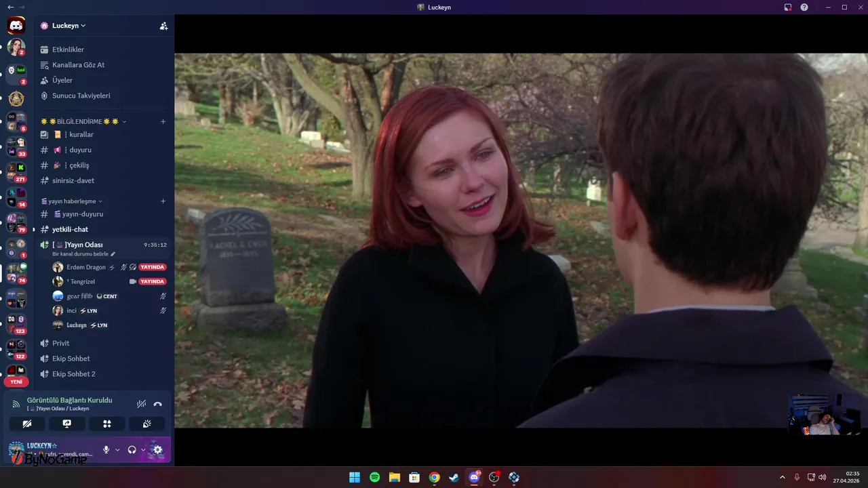Open user settings gear icon
This screenshot has width=868, height=488.
[158, 449]
